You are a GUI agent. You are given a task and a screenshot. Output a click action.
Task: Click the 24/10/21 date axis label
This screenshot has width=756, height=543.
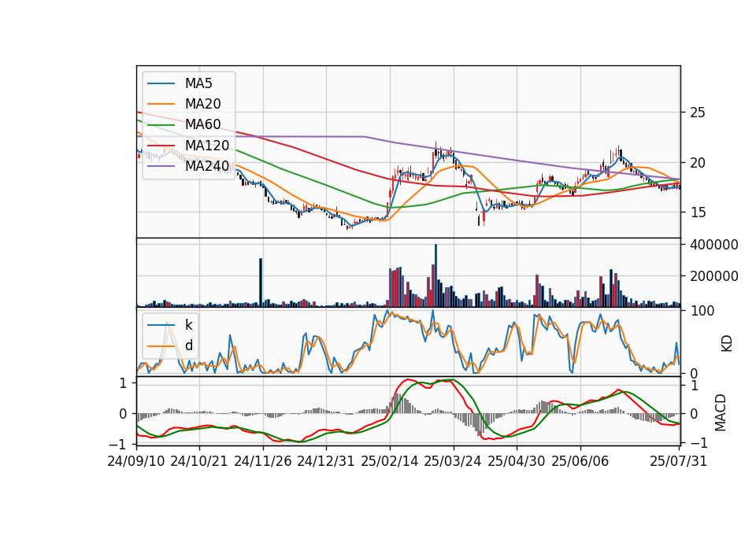point(199,461)
